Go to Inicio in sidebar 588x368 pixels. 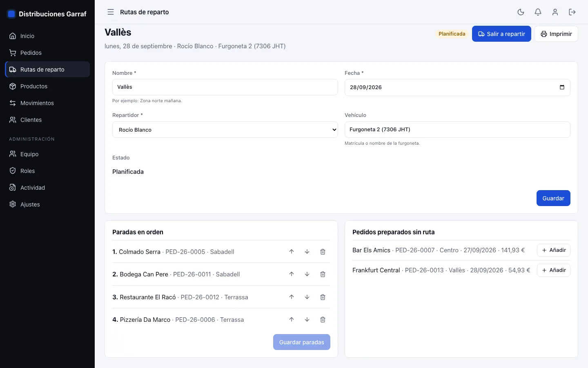point(47,36)
